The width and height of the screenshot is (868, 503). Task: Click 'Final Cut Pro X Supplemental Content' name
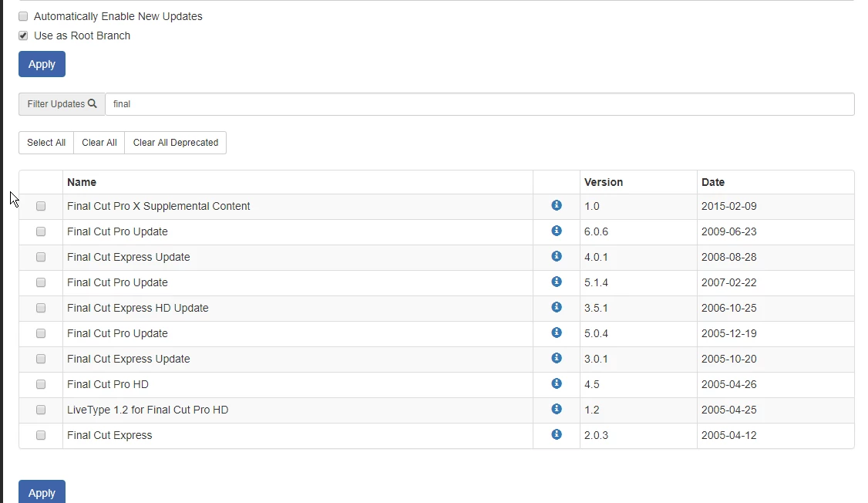coord(159,206)
